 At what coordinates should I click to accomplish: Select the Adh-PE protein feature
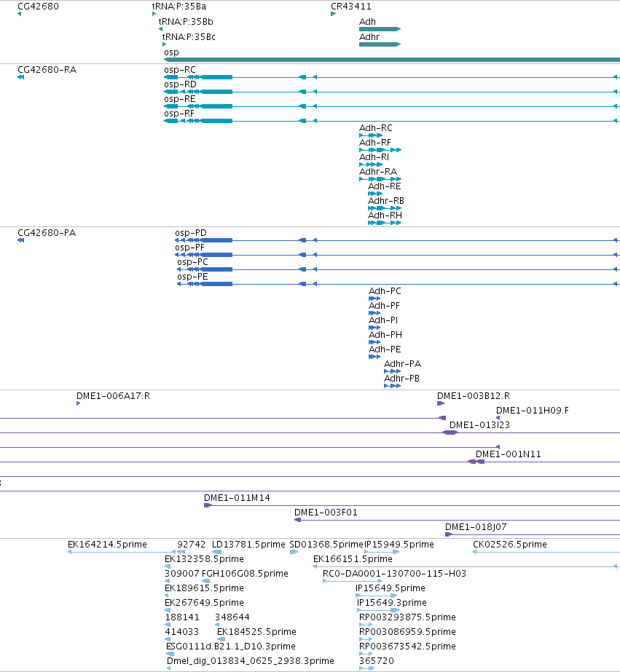(x=374, y=357)
